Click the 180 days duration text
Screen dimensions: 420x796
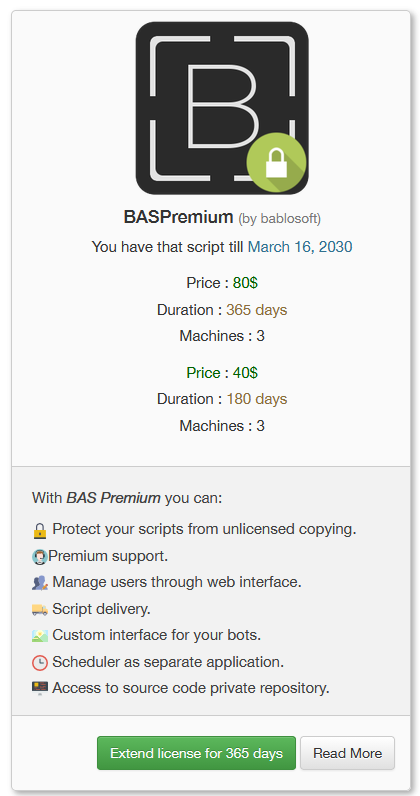coord(256,399)
